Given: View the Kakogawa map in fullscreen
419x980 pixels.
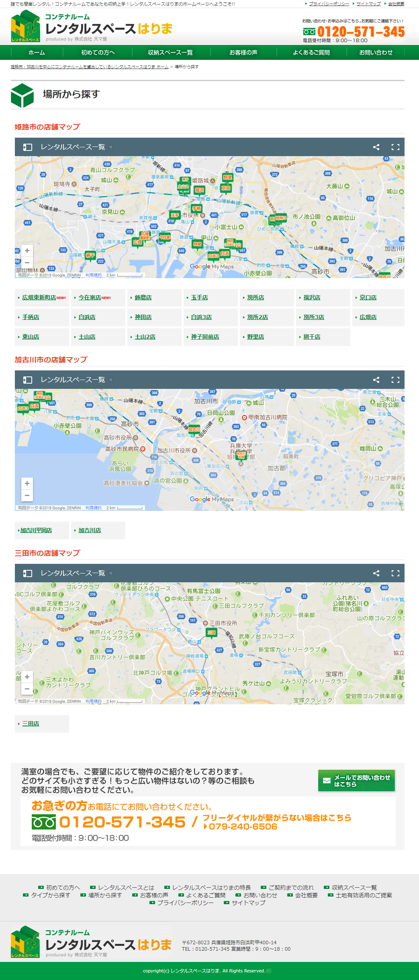Looking at the screenshot, I should [x=395, y=380].
